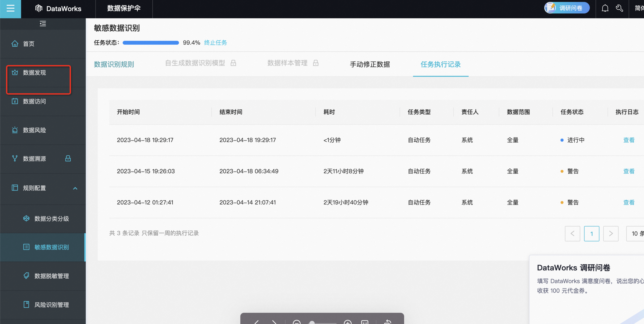Open 数据风险 in sidebar
Image resolution: width=644 pixels, height=324 pixels.
34,130
